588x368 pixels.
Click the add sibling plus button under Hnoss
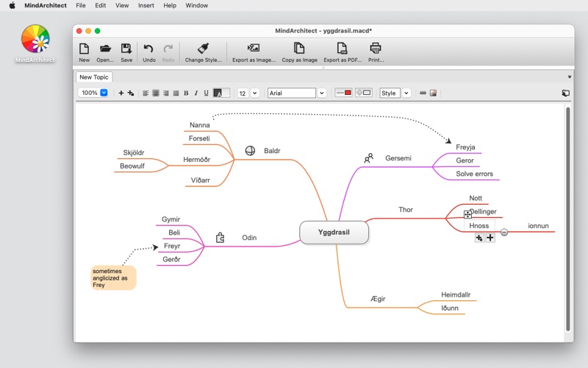click(490, 238)
